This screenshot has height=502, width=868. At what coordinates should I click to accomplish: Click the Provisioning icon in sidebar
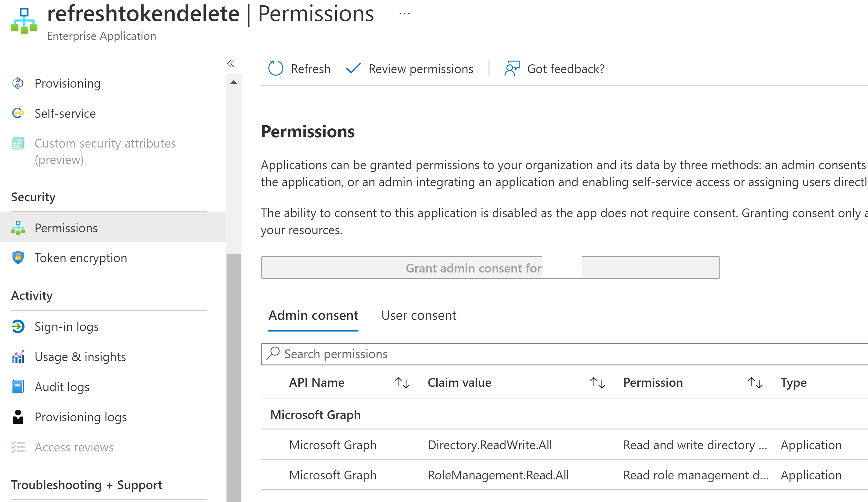coord(18,83)
